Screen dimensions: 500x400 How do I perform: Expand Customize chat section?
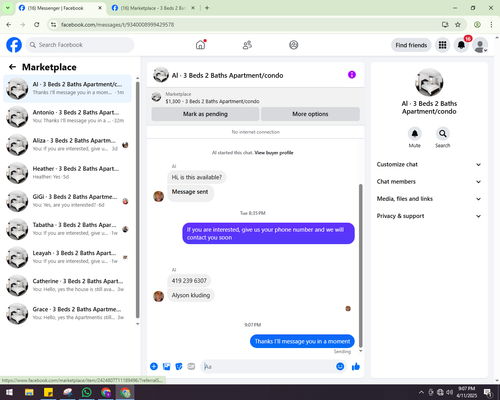click(429, 164)
